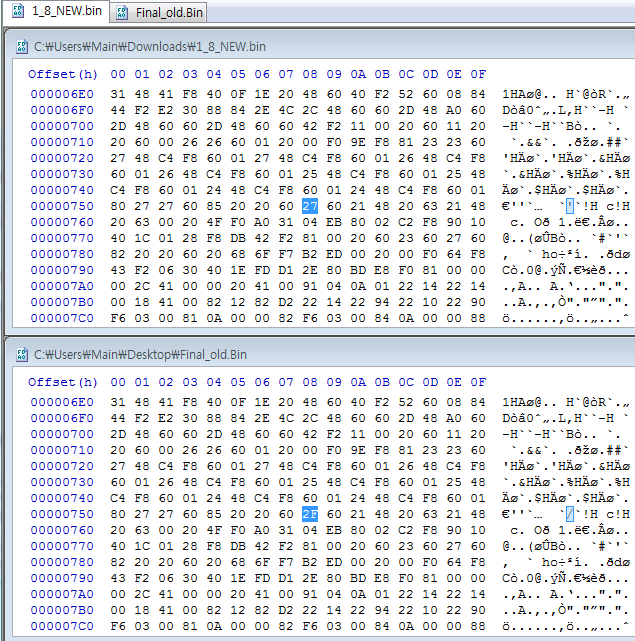
Task: Click byte FD in row 00000790 of 1_8_NEW.bin
Action: click(262, 270)
